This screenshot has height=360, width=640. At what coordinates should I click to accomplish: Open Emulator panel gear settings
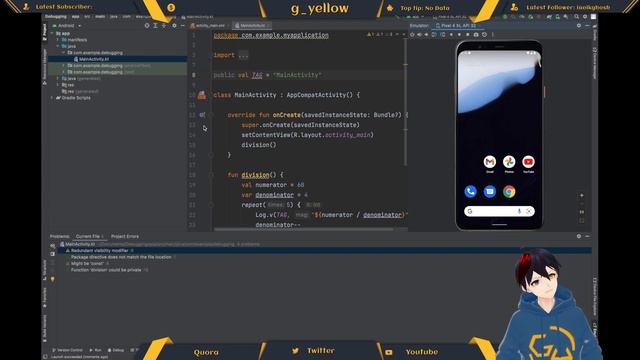(x=579, y=25)
